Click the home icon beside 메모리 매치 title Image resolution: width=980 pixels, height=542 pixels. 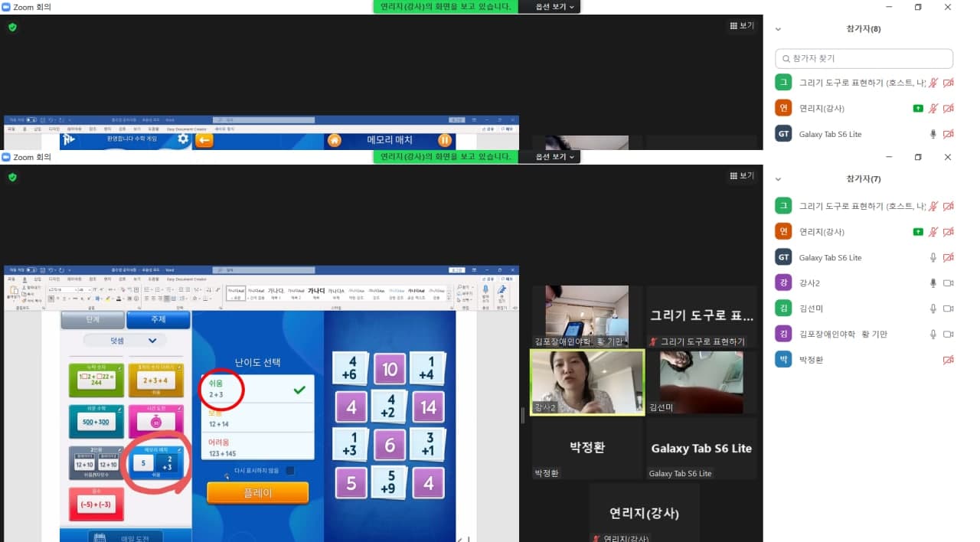(x=334, y=140)
